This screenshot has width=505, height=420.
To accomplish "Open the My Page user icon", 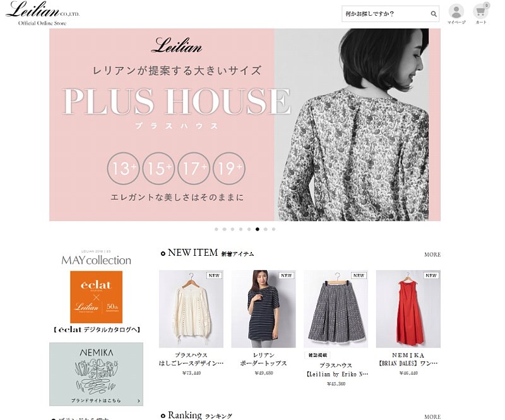I will 456,11.
